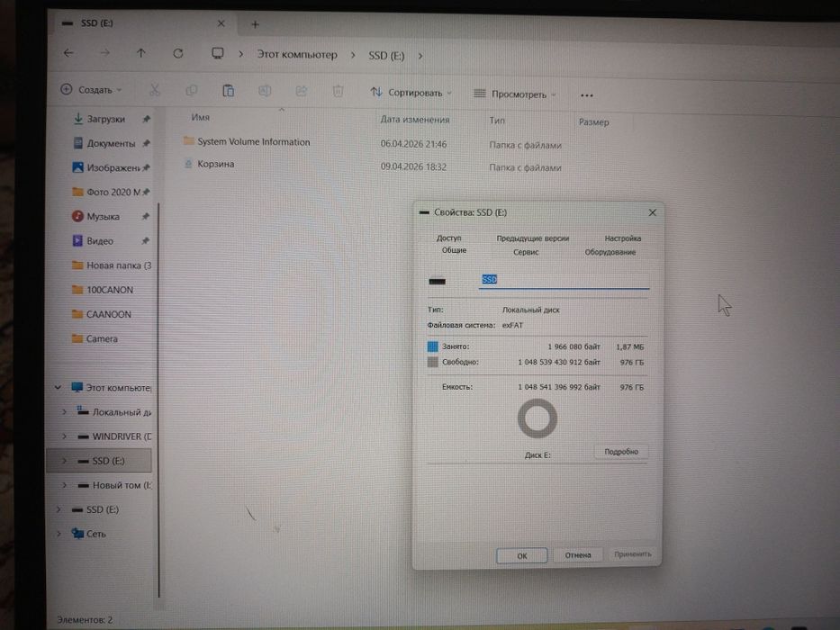The image size is (840, 630).
Task: Click the Paste clipboard icon
Action: coord(228,91)
